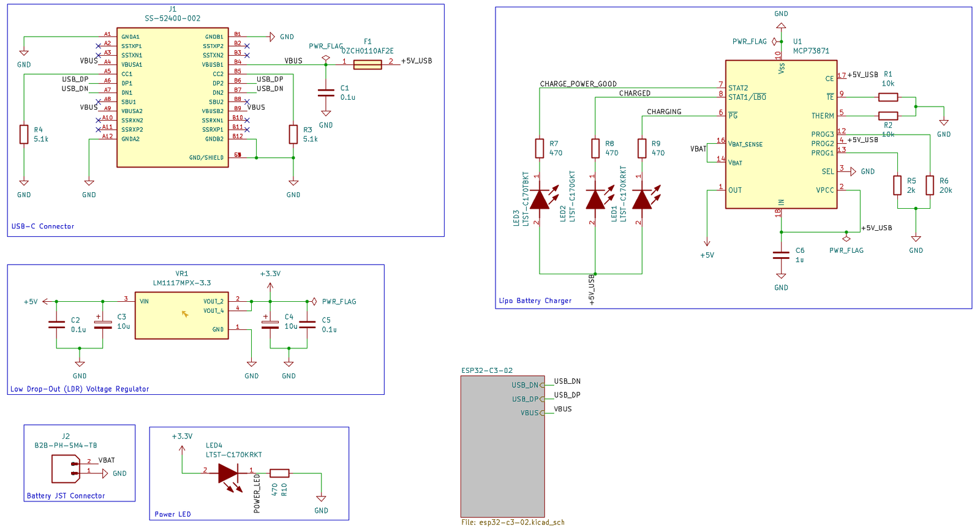This screenshot has width=980, height=532.
Task: Select the J1 USB-C connector symbol body
Action: coord(173,97)
